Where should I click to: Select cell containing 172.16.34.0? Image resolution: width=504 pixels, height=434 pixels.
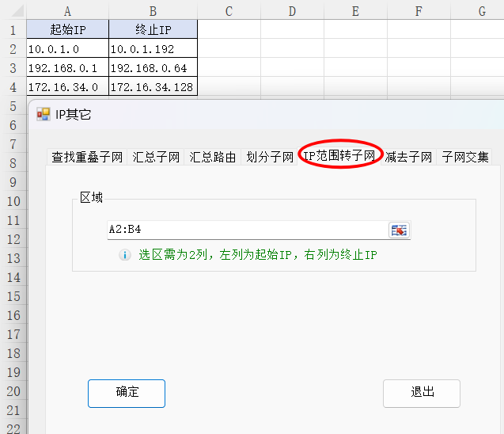tap(68, 86)
